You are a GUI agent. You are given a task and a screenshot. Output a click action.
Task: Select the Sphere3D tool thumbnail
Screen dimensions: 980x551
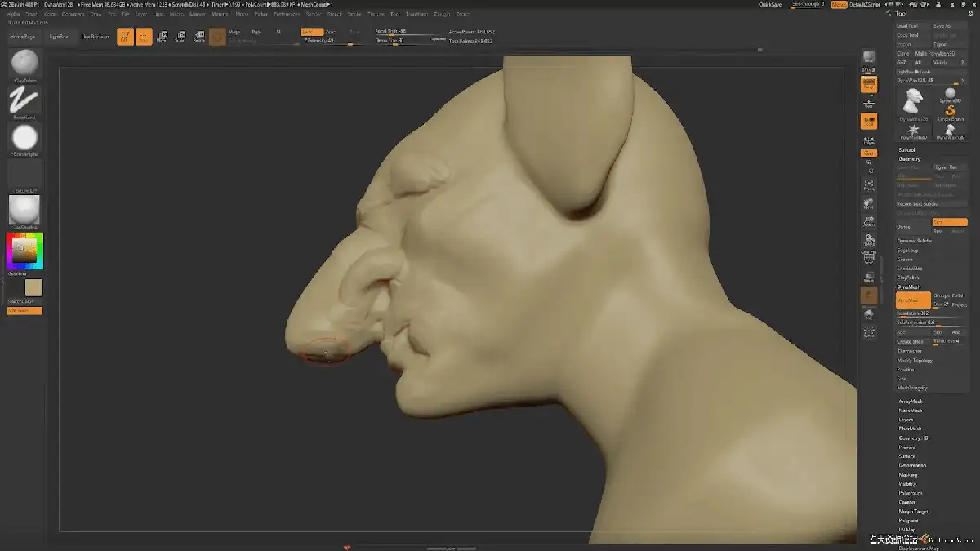[x=950, y=96]
